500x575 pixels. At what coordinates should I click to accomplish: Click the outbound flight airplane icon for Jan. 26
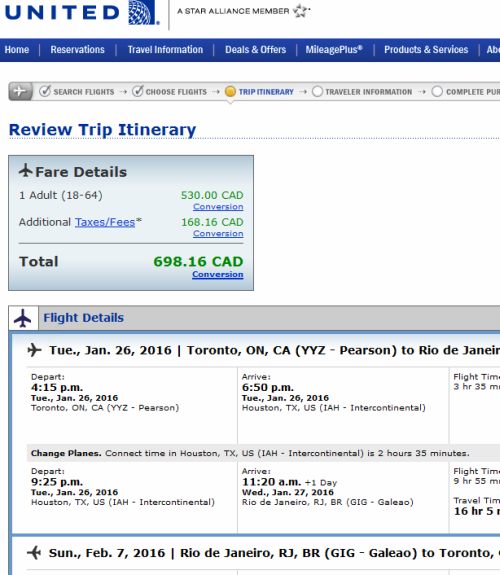pyautogui.click(x=34, y=349)
